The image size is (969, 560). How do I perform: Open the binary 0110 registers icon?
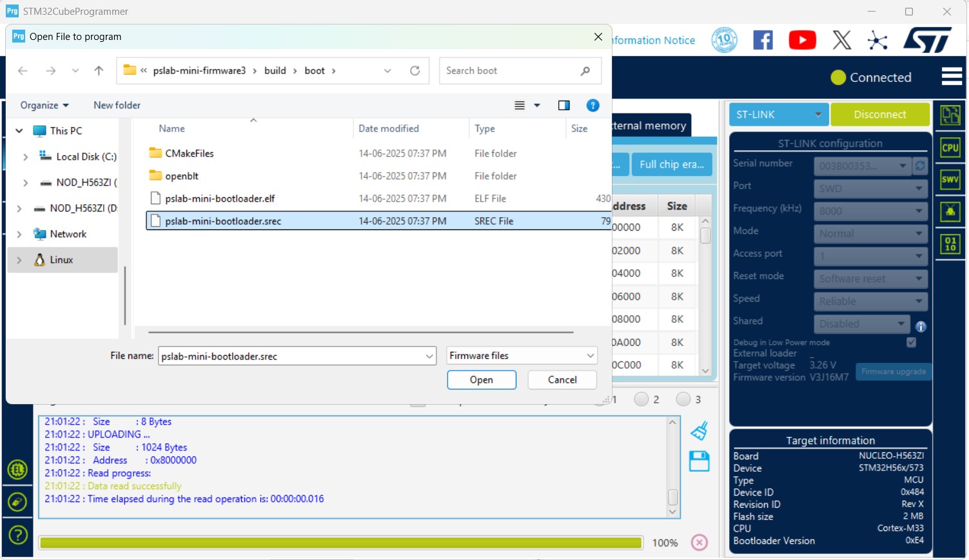pos(950,244)
